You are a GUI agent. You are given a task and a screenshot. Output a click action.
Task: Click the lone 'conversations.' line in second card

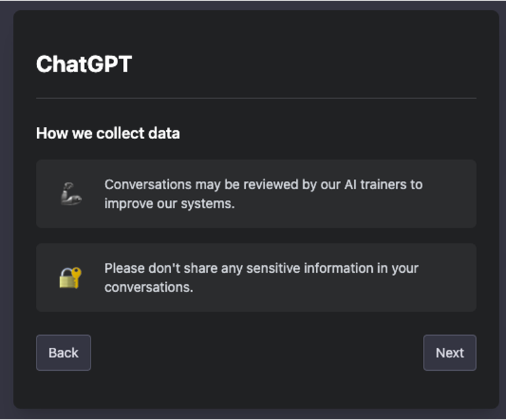pos(149,287)
